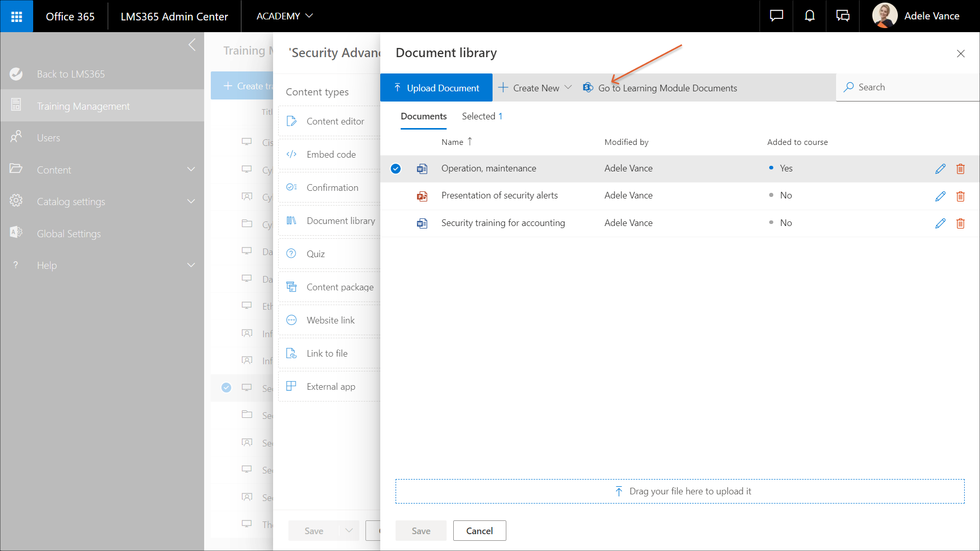Expand the Create New dropdown

point(535,88)
